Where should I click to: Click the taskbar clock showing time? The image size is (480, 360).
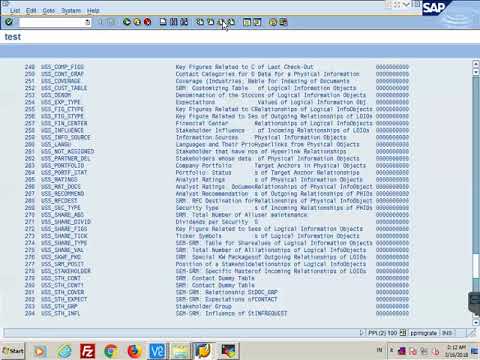pyautogui.click(x=457, y=351)
